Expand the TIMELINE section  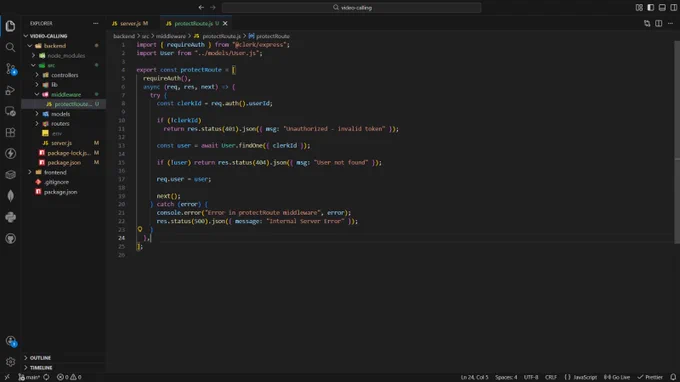tap(26, 367)
